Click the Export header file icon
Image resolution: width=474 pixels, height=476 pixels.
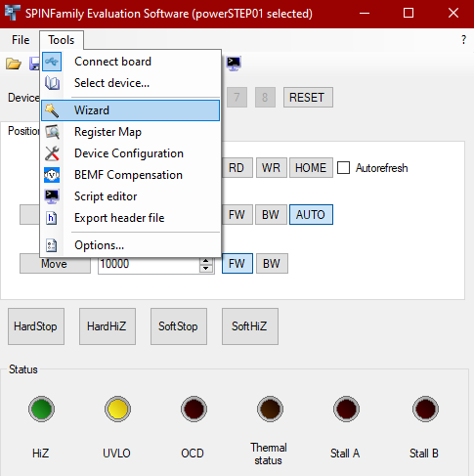click(x=52, y=218)
